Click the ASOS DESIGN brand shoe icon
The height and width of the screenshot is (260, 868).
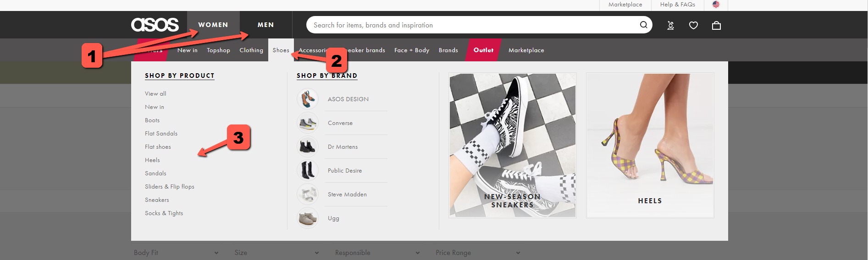click(308, 99)
